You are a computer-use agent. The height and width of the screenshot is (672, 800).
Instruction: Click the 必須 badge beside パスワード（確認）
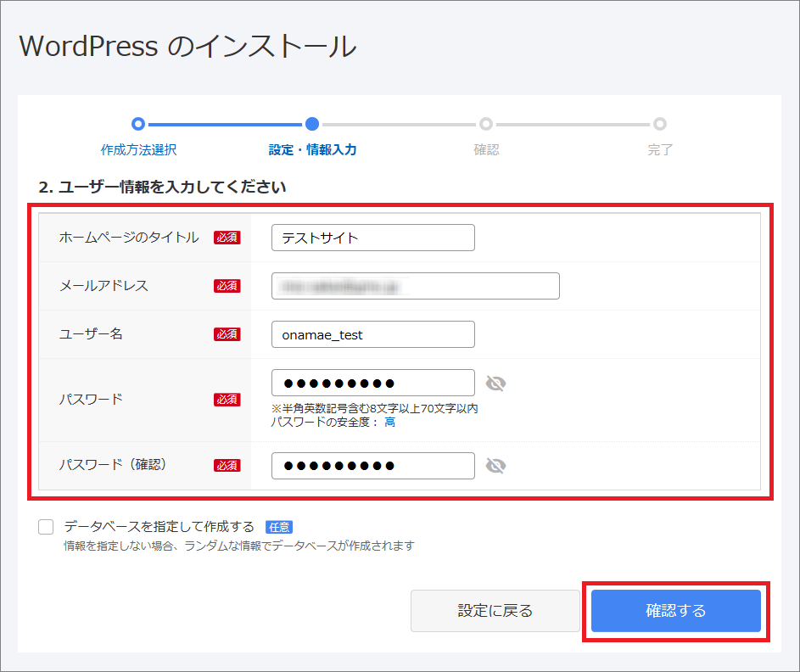click(227, 465)
